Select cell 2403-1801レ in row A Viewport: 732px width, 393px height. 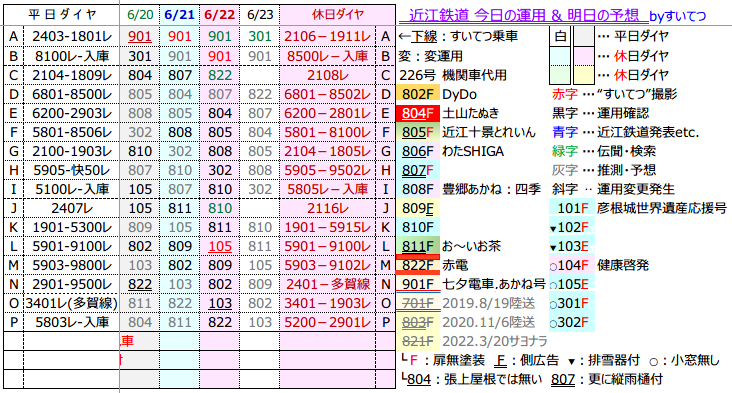(x=72, y=36)
